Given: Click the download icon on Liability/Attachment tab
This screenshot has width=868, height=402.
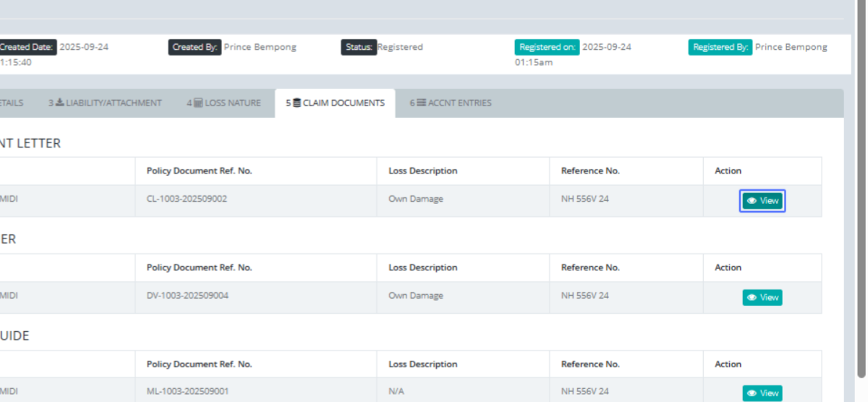Looking at the screenshot, I should [60, 103].
